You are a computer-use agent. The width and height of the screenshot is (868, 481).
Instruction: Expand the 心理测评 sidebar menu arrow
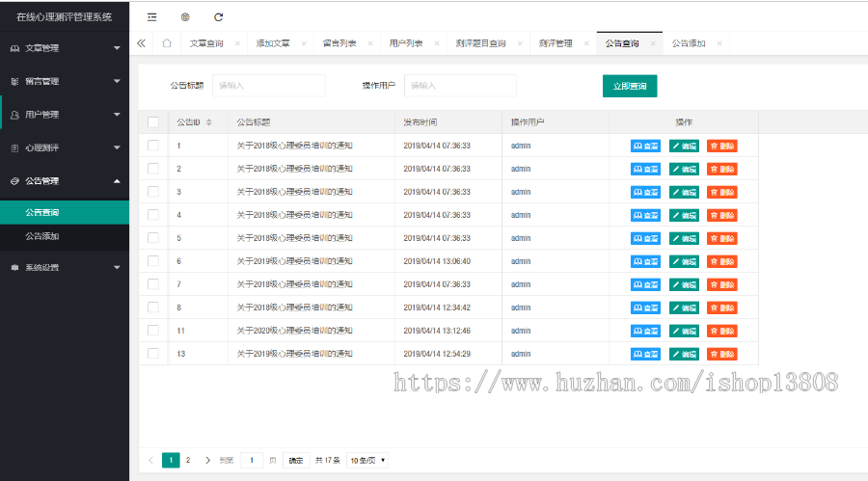click(117, 147)
